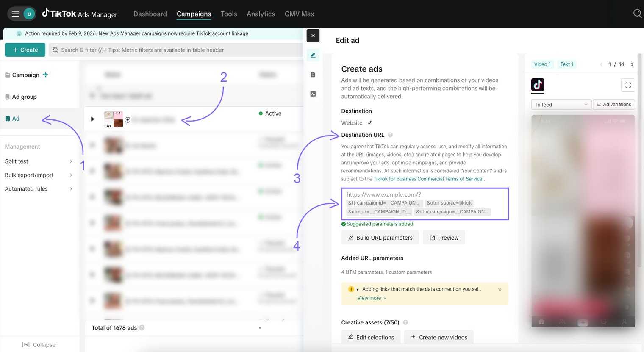Select the pencil edit icon in side rail
Image resolution: width=644 pixels, height=352 pixels.
pos(313,55)
